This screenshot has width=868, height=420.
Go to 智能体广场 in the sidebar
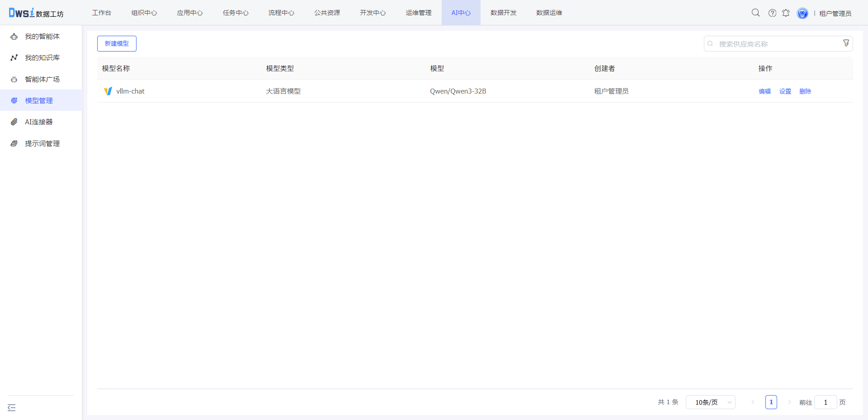click(x=42, y=79)
